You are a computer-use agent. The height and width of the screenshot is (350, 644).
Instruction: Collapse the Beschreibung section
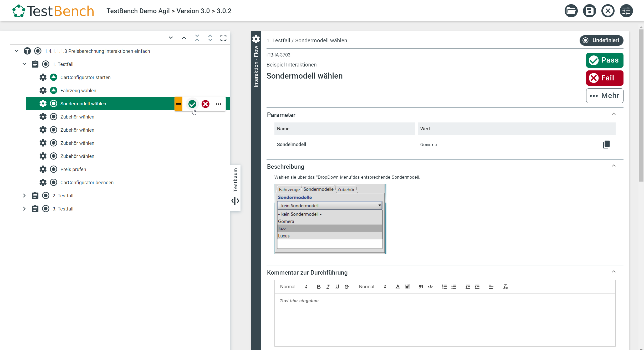click(614, 166)
